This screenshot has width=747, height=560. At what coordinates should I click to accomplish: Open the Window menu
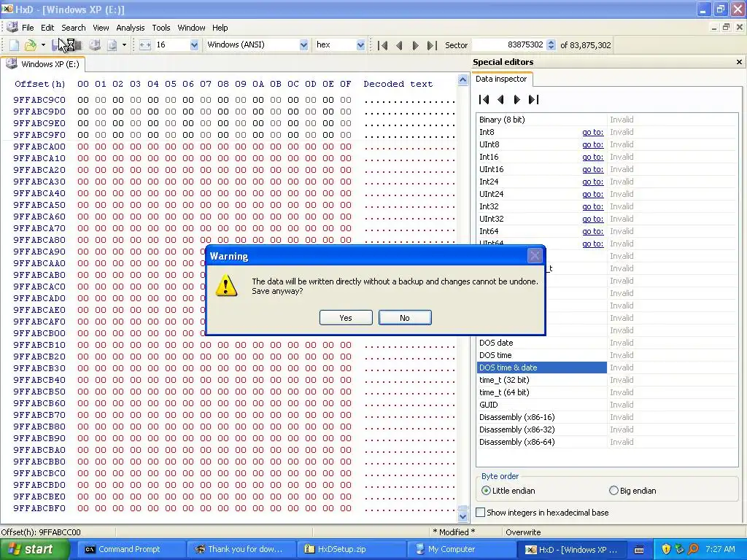pos(191,28)
